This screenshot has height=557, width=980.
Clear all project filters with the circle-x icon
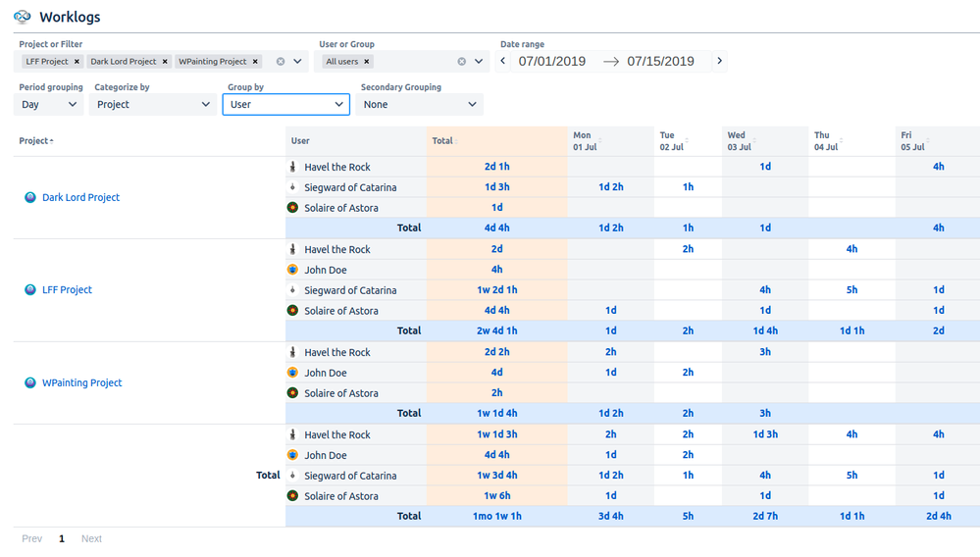[281, 62]
